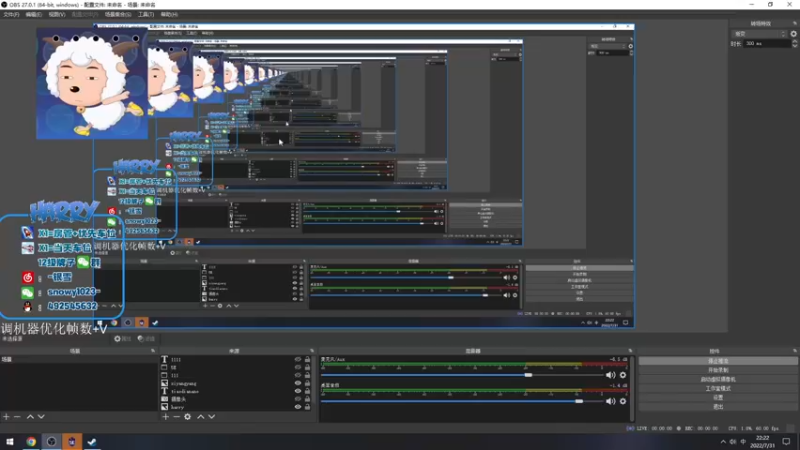This screenshot has width=800, height=450.
Task: Open the scene transition type dropdown
Action: pos(759,34)
